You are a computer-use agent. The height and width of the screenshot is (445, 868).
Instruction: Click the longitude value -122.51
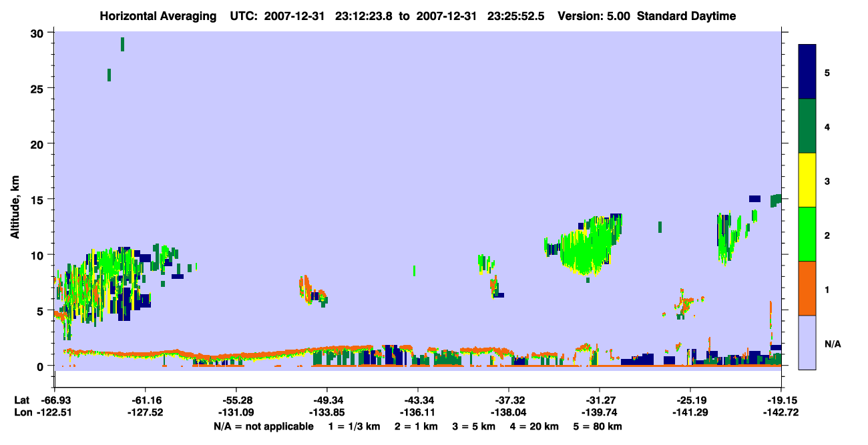(54, 412)
